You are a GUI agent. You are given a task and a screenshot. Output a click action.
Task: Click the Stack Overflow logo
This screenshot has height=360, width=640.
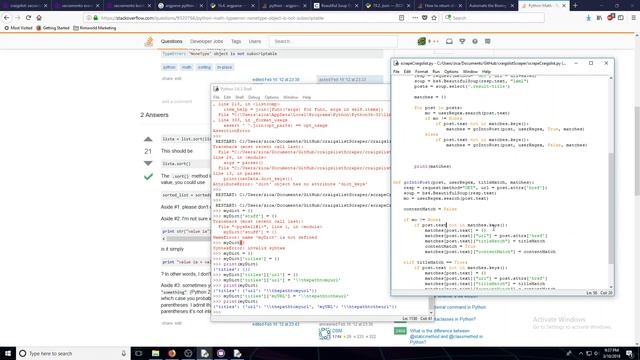click(149, 41)
